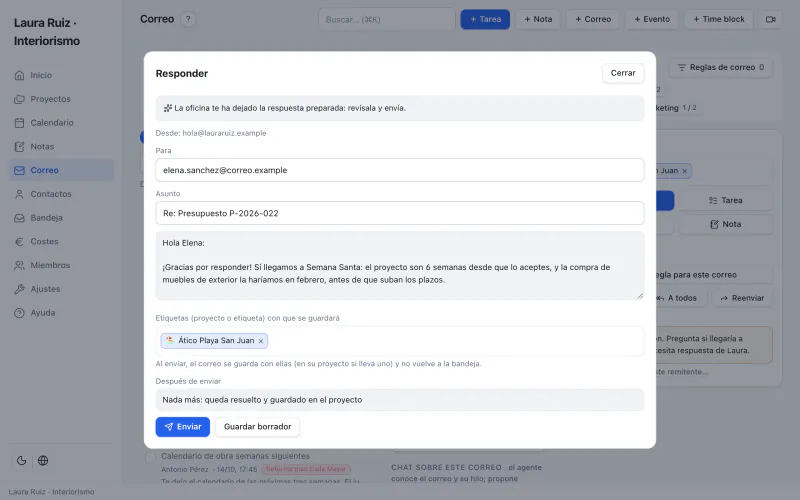Click the + Time block button
This screenshot has height=500, width=800.
coord(718,19)
